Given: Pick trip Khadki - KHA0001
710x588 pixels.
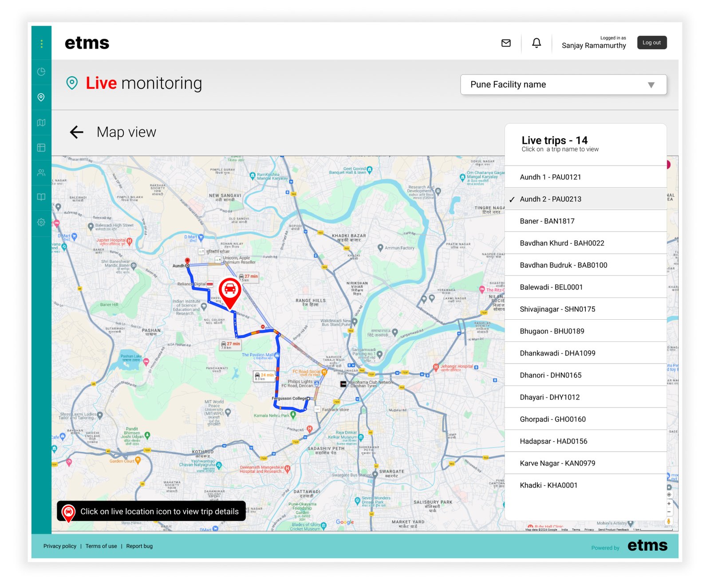Looking at the screenshot, I should click(548, 485).
